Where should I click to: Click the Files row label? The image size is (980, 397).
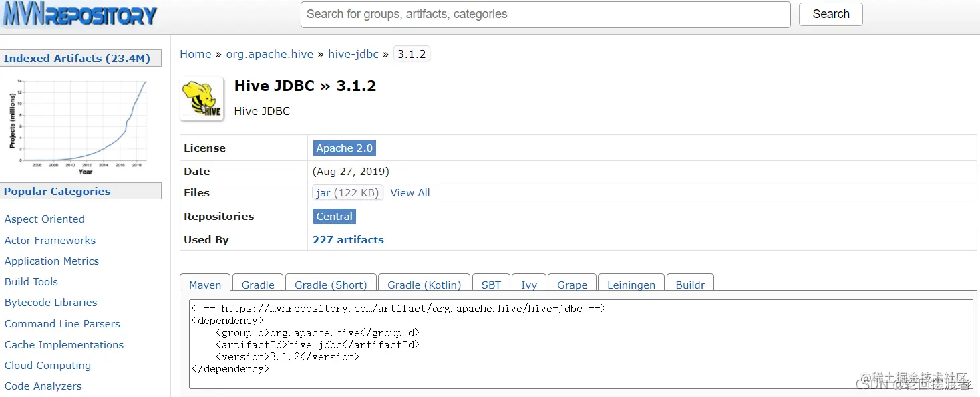click(196, 192)
